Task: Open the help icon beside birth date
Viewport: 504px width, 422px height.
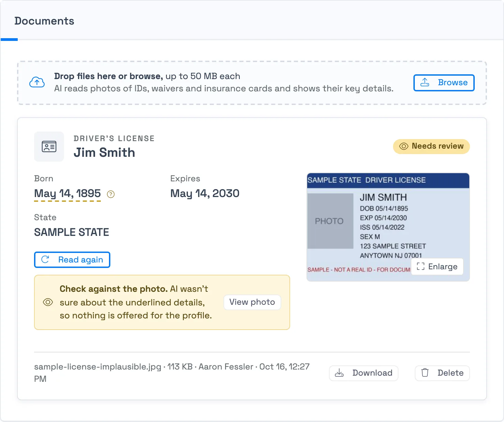Action: (x=111, y=194)
